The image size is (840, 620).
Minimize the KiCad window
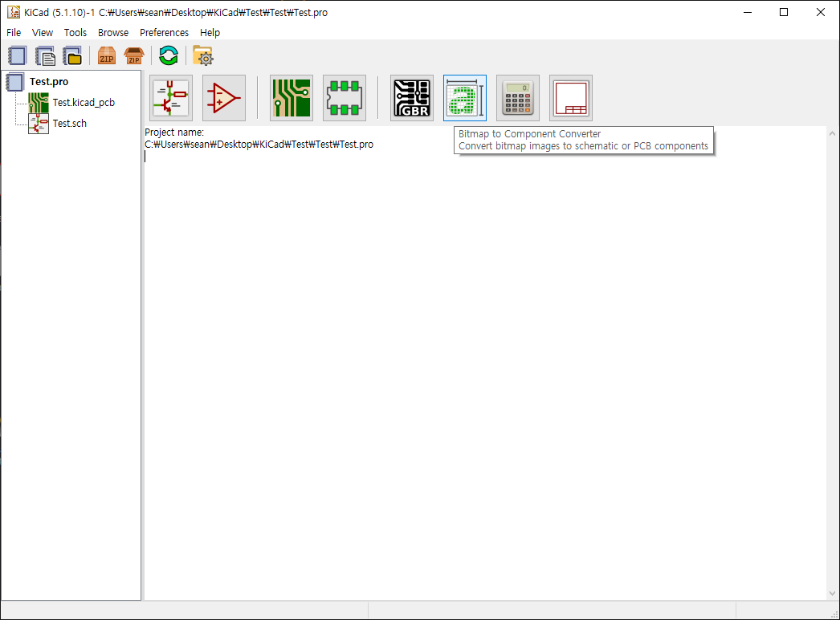click(748, 12)
